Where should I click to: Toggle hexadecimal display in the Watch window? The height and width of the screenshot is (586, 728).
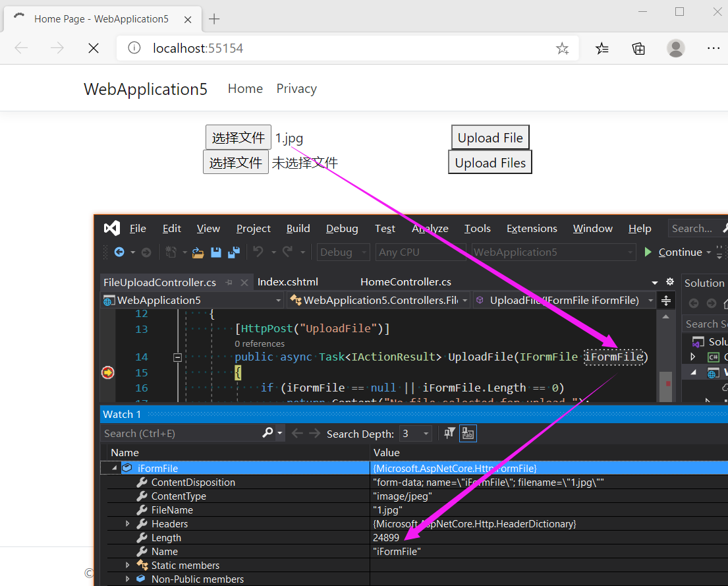point(468,433)
